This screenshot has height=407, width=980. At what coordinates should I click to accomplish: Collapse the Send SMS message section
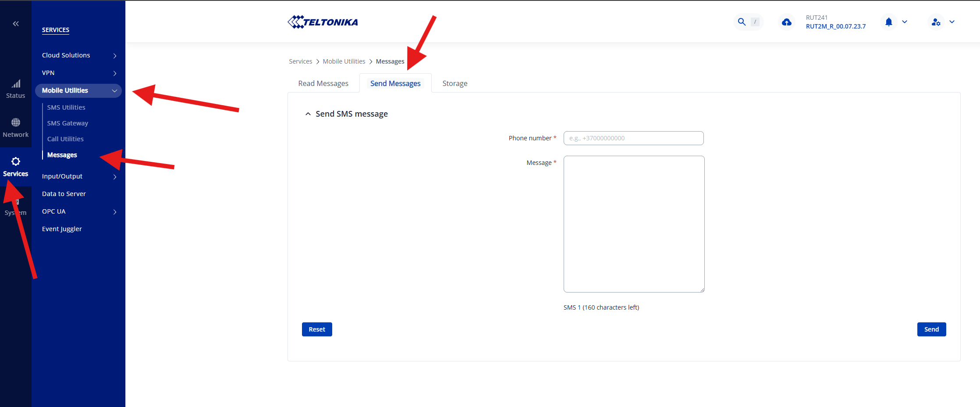(308, 114)
